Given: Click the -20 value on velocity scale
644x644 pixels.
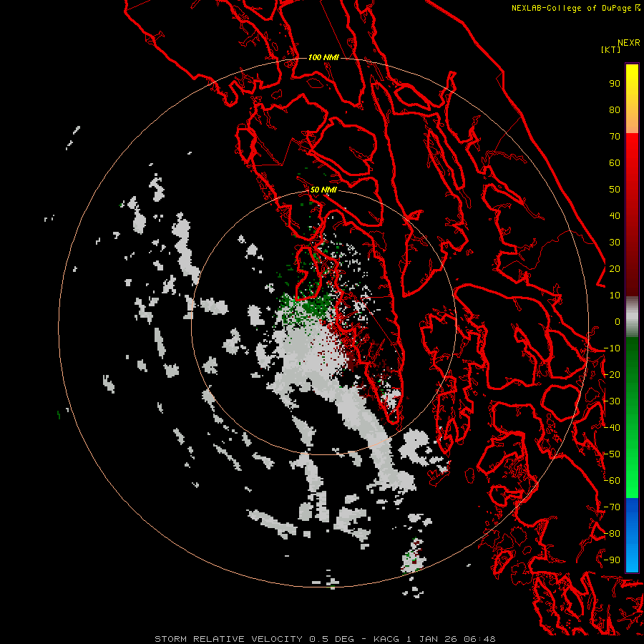Looking at the screenshot, I should pyautogui.click(x=612, y=374).
